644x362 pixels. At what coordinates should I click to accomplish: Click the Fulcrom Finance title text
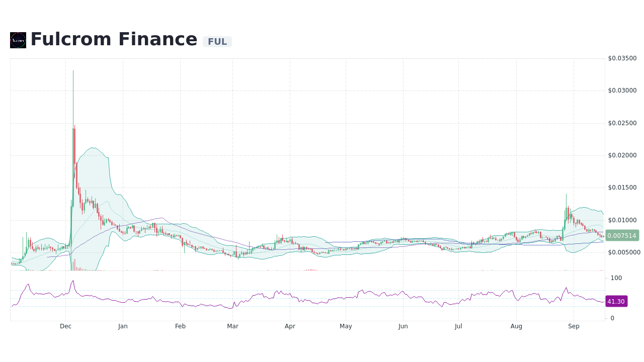114,39
